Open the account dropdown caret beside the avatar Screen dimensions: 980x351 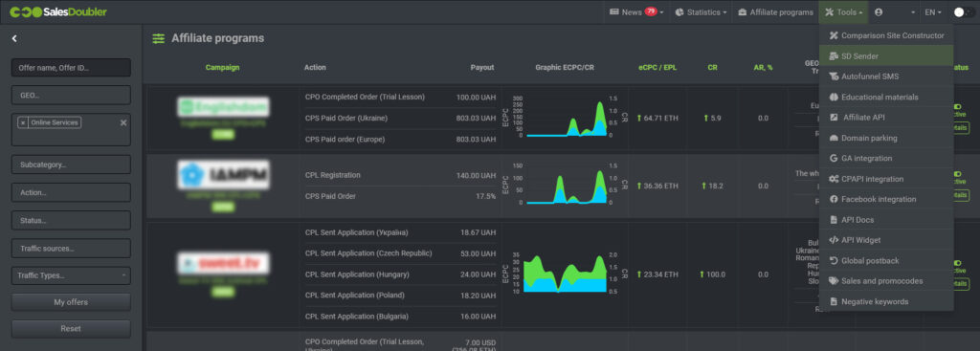912,12
